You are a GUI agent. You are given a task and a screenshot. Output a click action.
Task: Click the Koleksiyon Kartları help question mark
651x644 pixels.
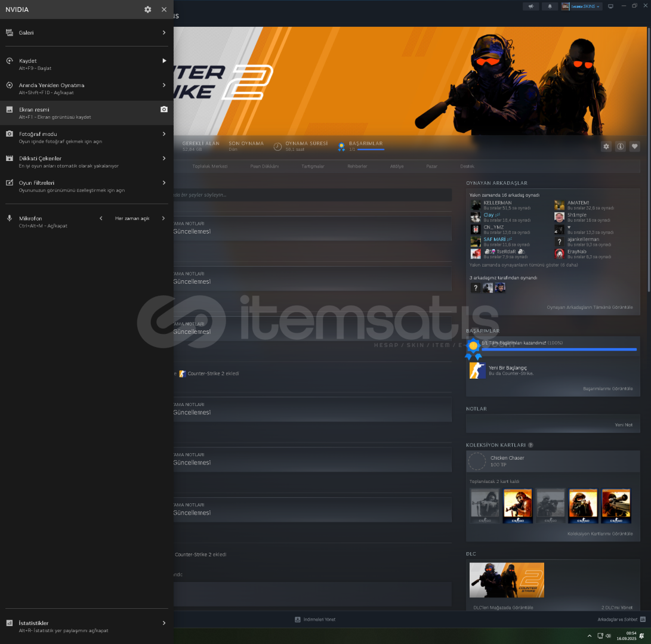coord(530,445)
